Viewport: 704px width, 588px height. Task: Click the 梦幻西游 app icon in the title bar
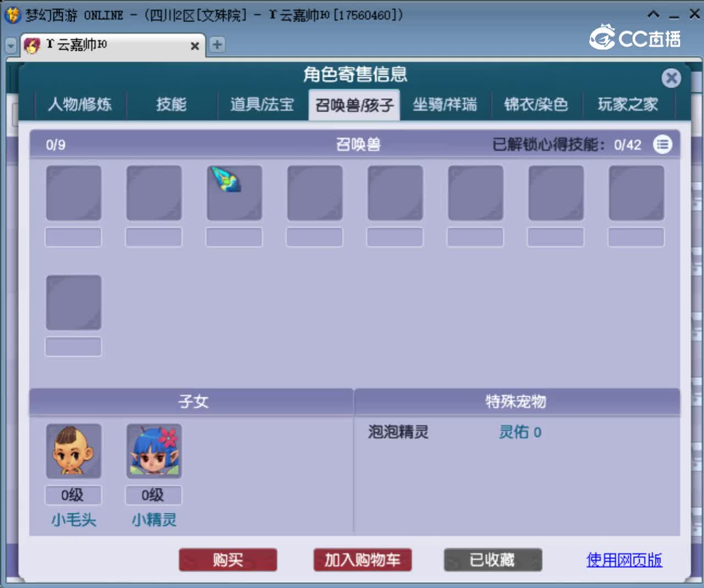[12, 14]
